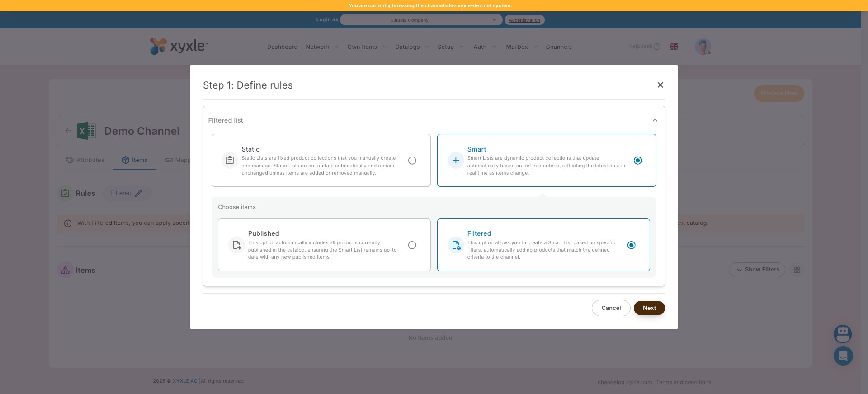The width and height of the screenshot is (868, 394).
Task: Choose the Filtered items radio button
Action: (631, 245)
